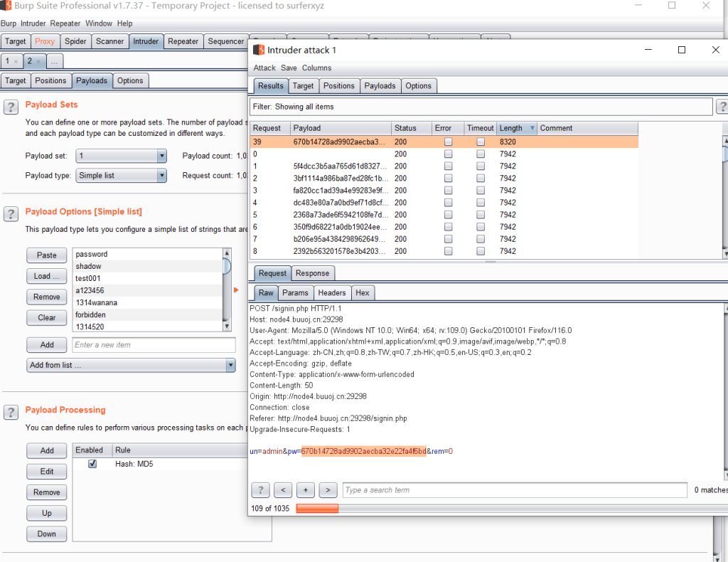728x562 pixels.
Task: Open the Columns menu in attack window
Action: point(316,68)
